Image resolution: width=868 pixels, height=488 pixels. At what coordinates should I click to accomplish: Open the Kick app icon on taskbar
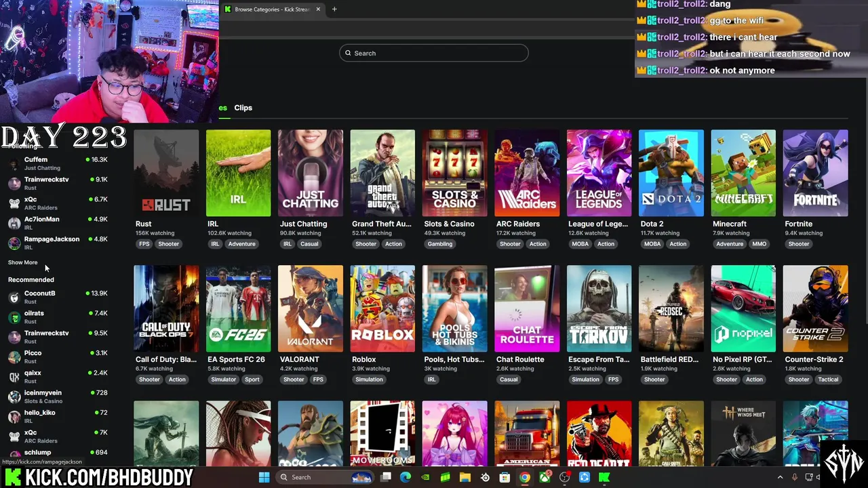tap(604, 477)
